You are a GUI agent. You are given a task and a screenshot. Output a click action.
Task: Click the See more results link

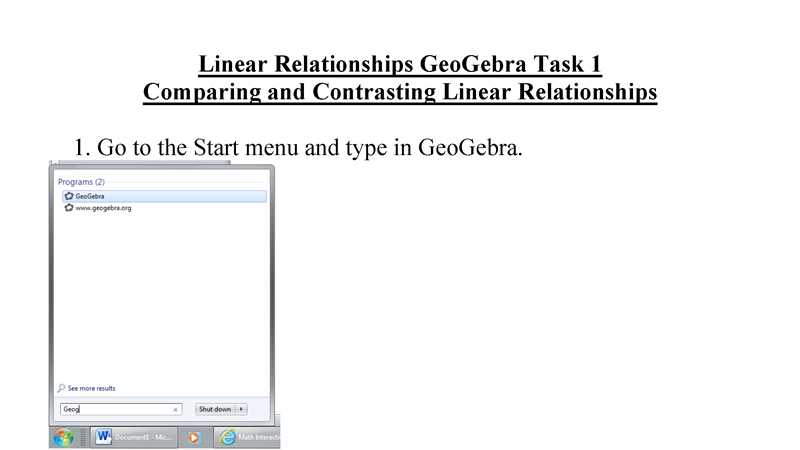[x=91, y=388]
